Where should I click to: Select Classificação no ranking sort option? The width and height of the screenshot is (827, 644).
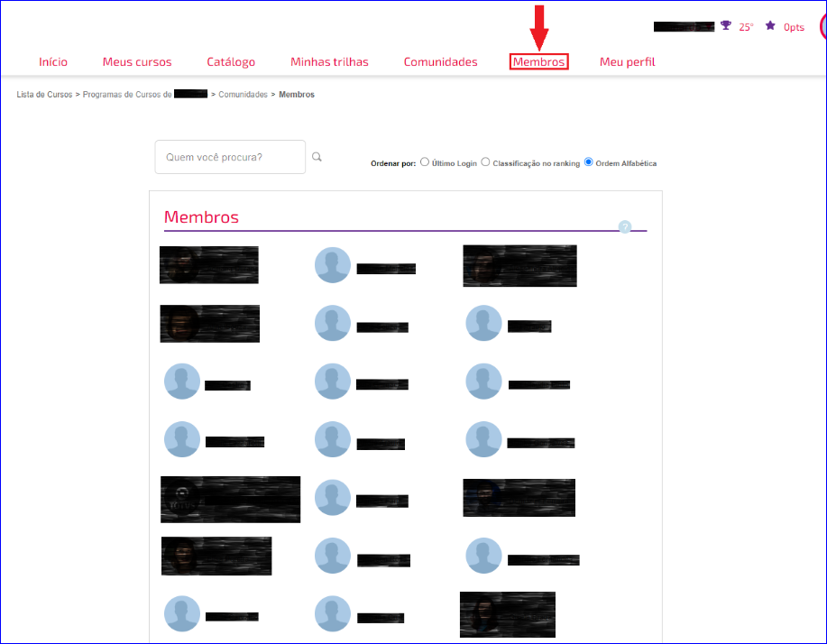485,162
